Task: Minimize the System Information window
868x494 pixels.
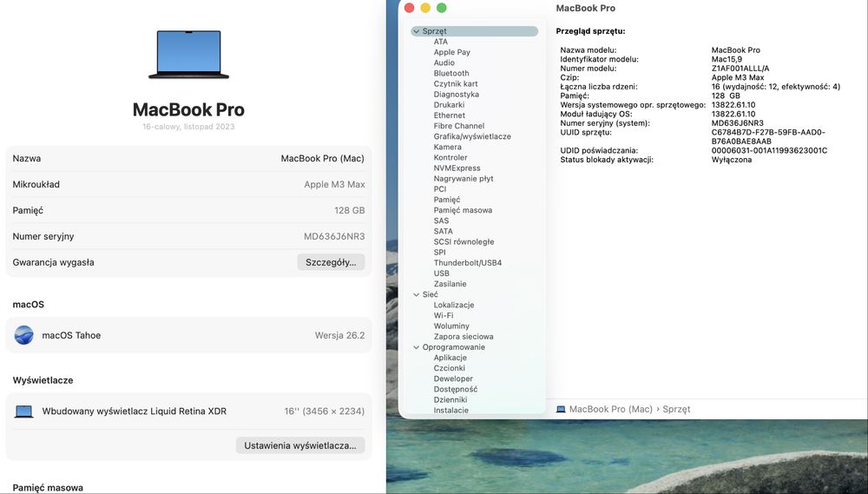Action: click(x=425, y=8)
